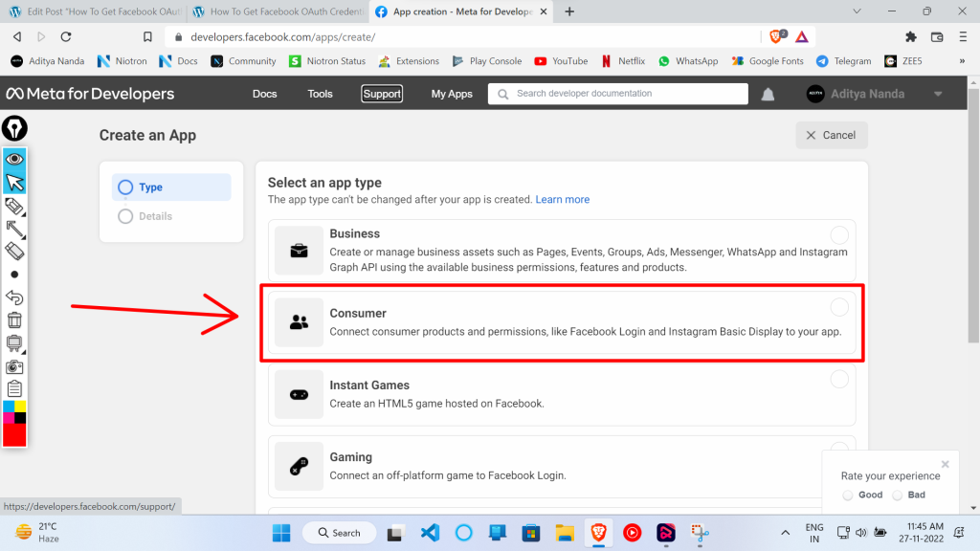
Task: Open the Brave Shields panel
Action: [777, 37]
